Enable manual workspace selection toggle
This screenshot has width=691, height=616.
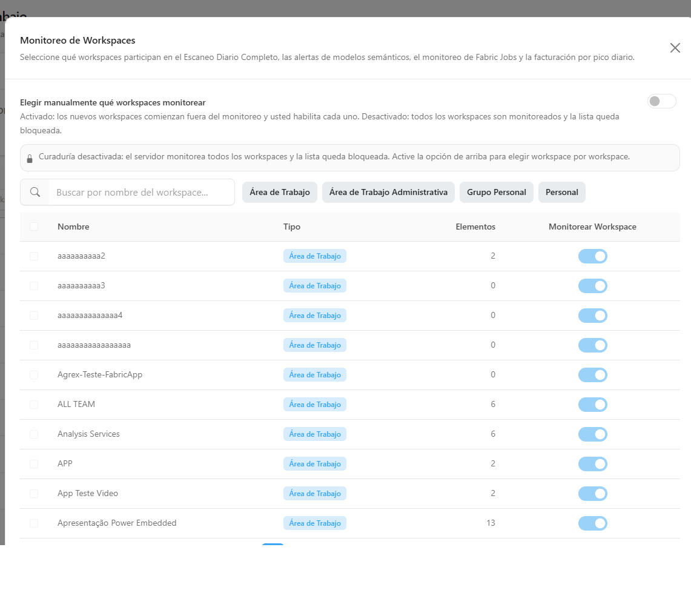coord(661,101)
